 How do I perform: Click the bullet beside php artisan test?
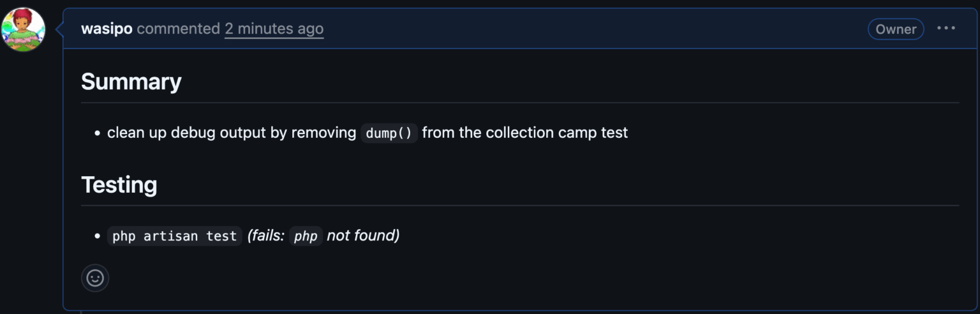(x=98, y=236)
